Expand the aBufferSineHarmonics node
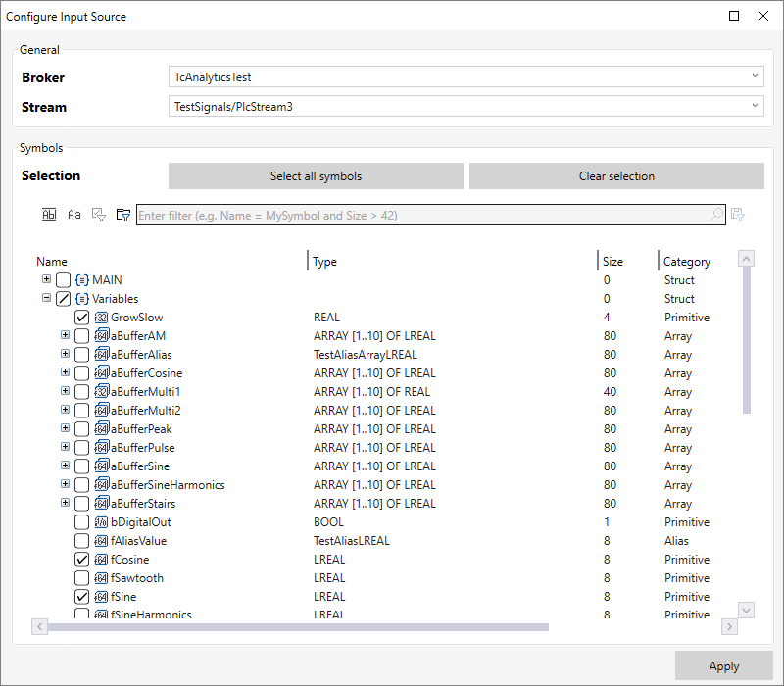Screen dimensions: 784x686 (x=65, y=483)
